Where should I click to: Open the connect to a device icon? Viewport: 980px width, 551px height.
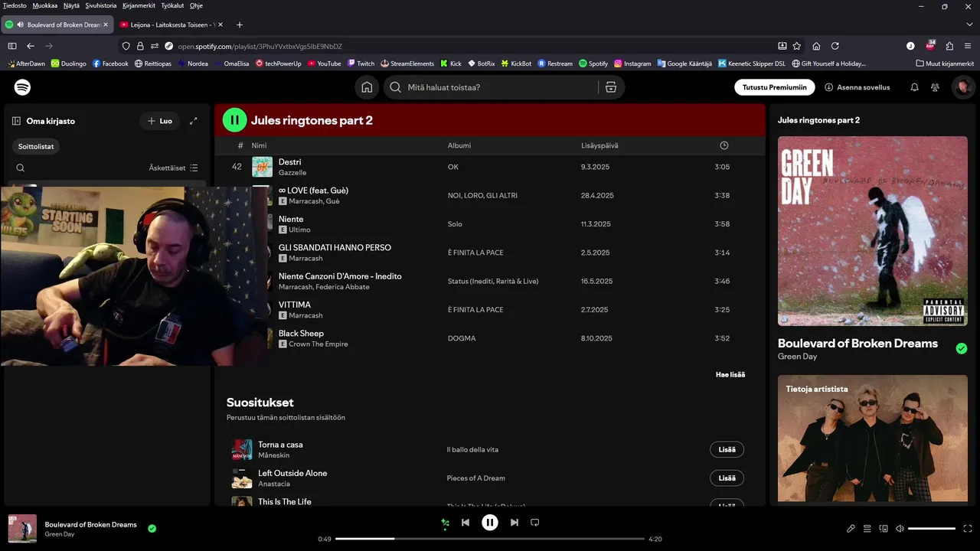coord(884,529)
